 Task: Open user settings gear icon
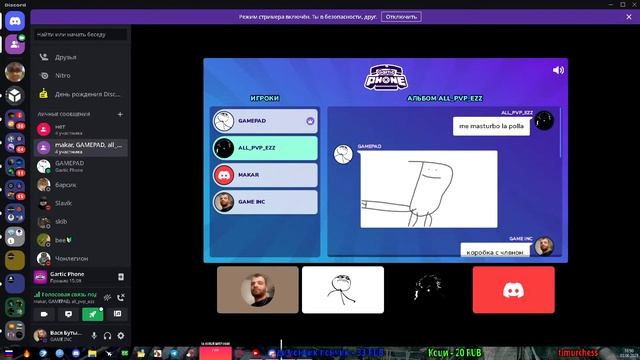coord(121,336)
